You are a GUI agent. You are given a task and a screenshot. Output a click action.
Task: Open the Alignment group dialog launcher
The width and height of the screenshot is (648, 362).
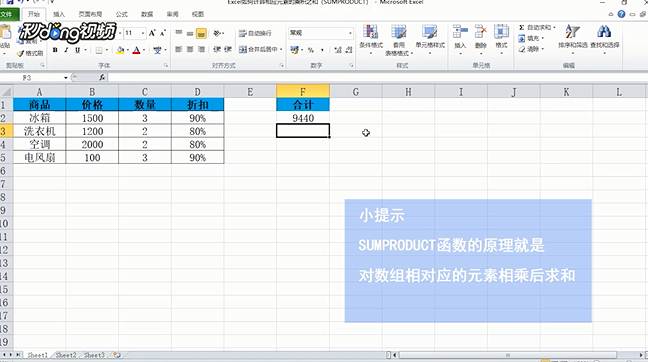point(281,65)
